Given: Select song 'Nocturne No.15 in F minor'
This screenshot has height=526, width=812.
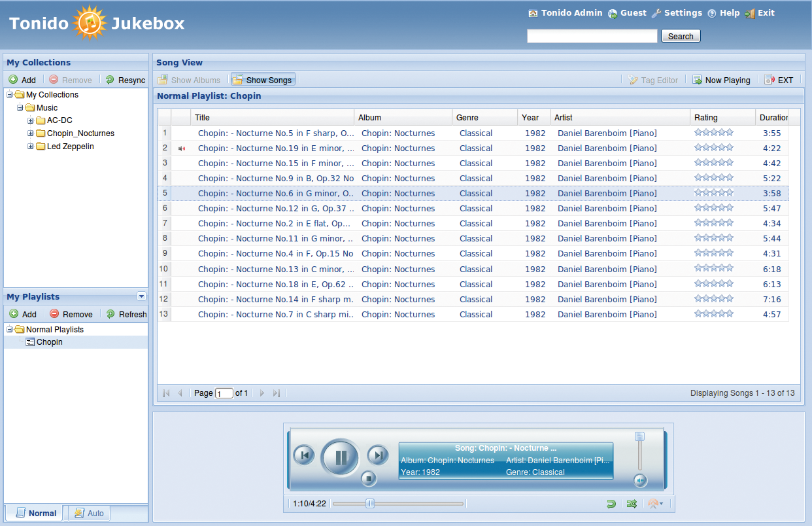Looking at the screenshot, I should point(473,164).
